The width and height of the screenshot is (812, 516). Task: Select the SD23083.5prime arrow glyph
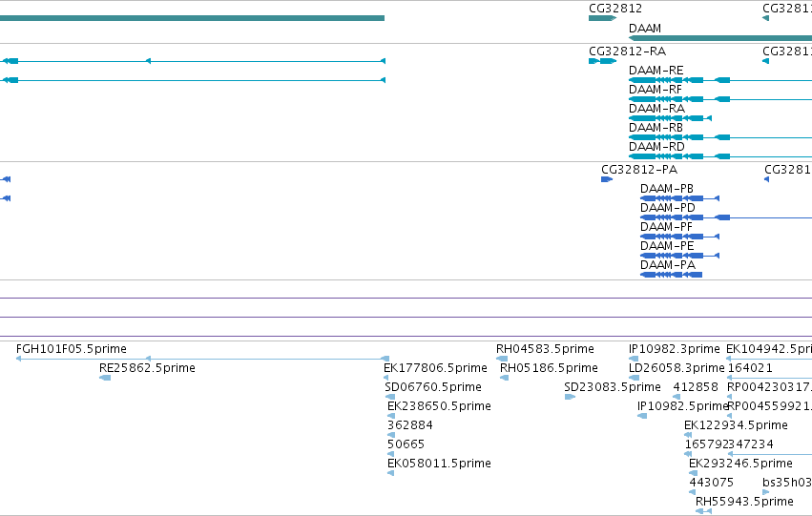pyautogui.click(x=570, y=397)
